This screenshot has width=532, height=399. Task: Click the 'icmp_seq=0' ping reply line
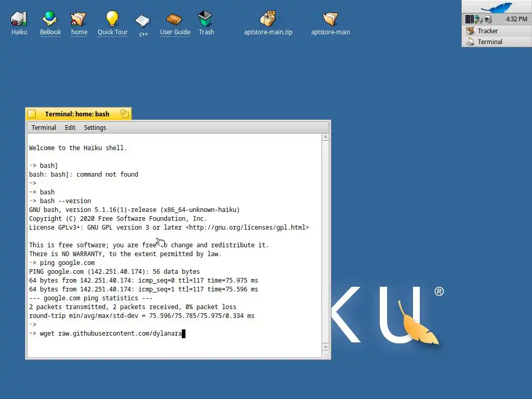pos(143,280)
